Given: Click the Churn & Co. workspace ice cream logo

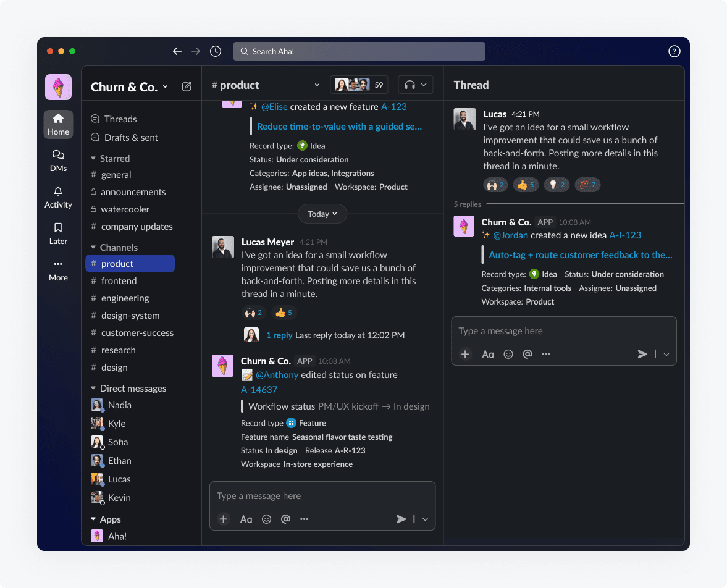Looking at the screenshot, I should (x=59, y=87).
